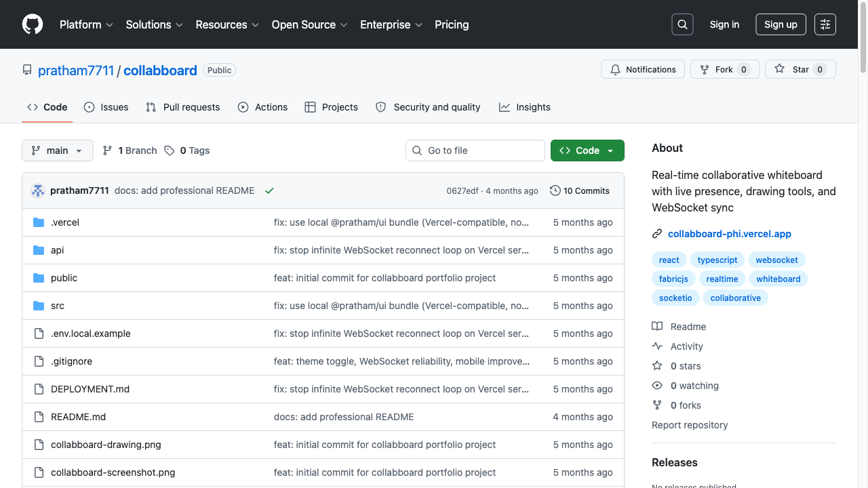Click Report repository link

click(690, 425)
